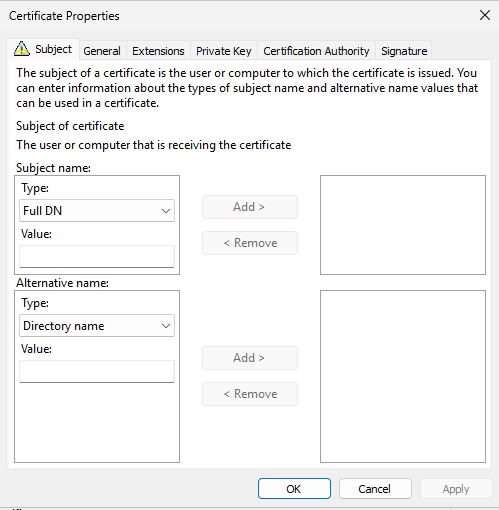499x510 pixels.
Task: Focus the Alternative name Value field
Action: tap(97, 371)
